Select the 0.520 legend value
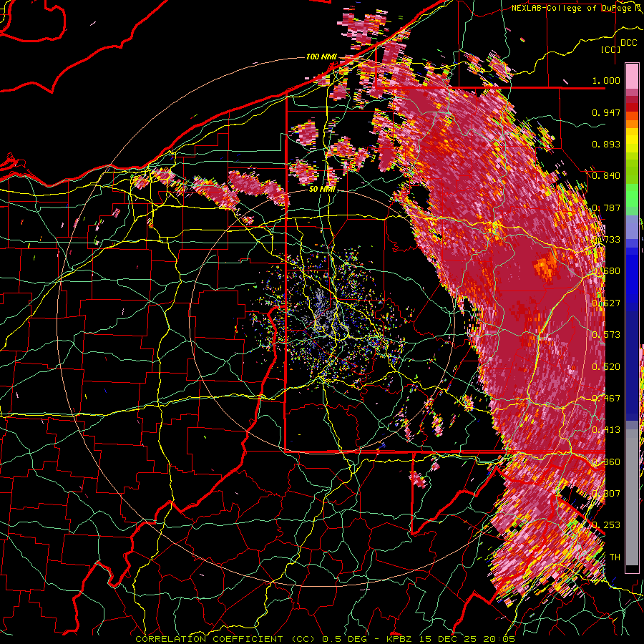Viewport: 644px width, 644px height. pos(606,366)
